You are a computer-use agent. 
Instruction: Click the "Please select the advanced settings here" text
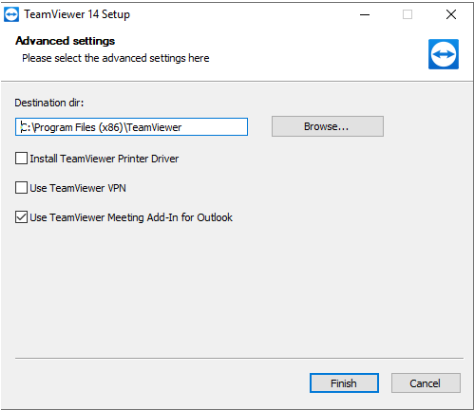point(116,58)
